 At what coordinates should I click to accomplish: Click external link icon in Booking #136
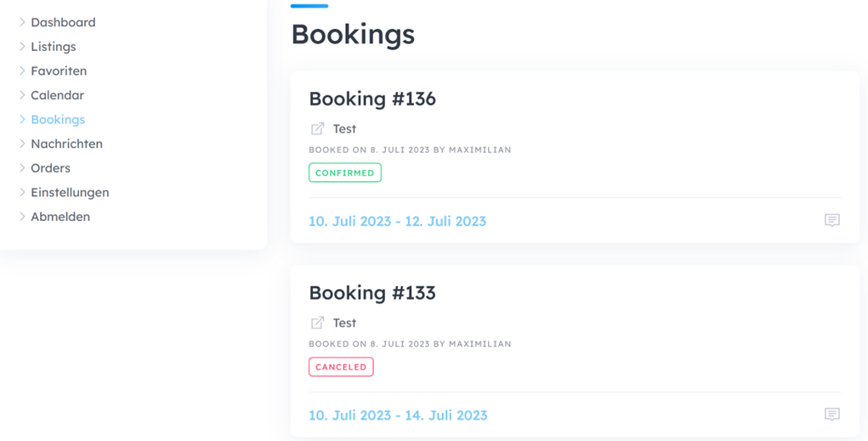point(317,129)
